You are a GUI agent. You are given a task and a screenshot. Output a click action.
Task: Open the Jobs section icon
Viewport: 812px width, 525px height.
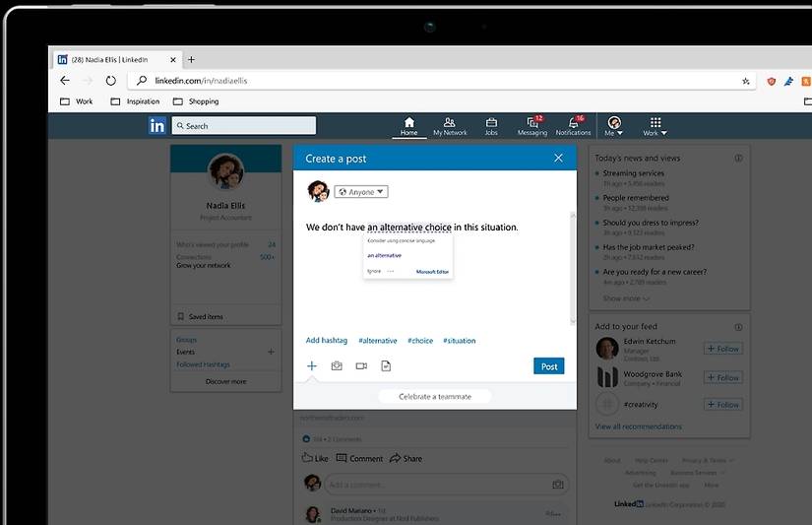click(x=491, y=126)
